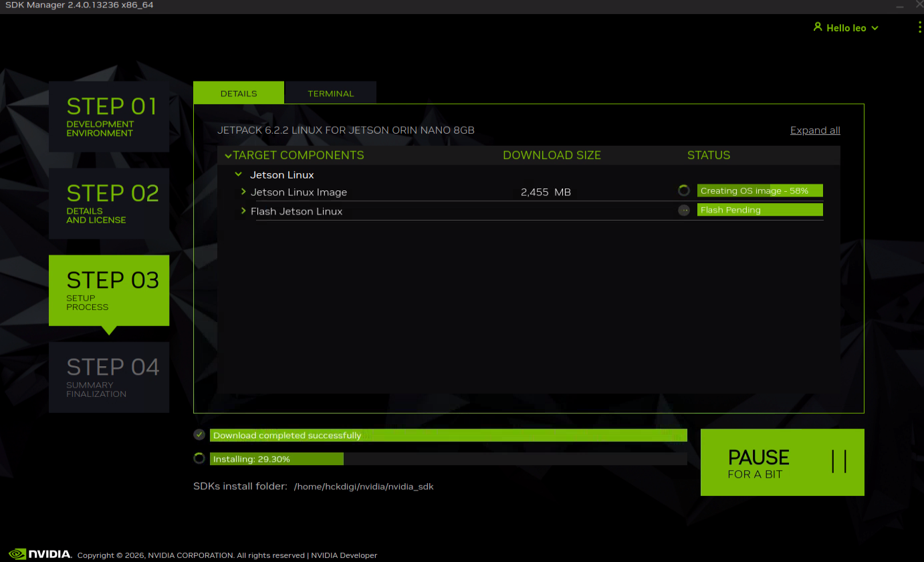Click the Status column header

coord(709,155)
